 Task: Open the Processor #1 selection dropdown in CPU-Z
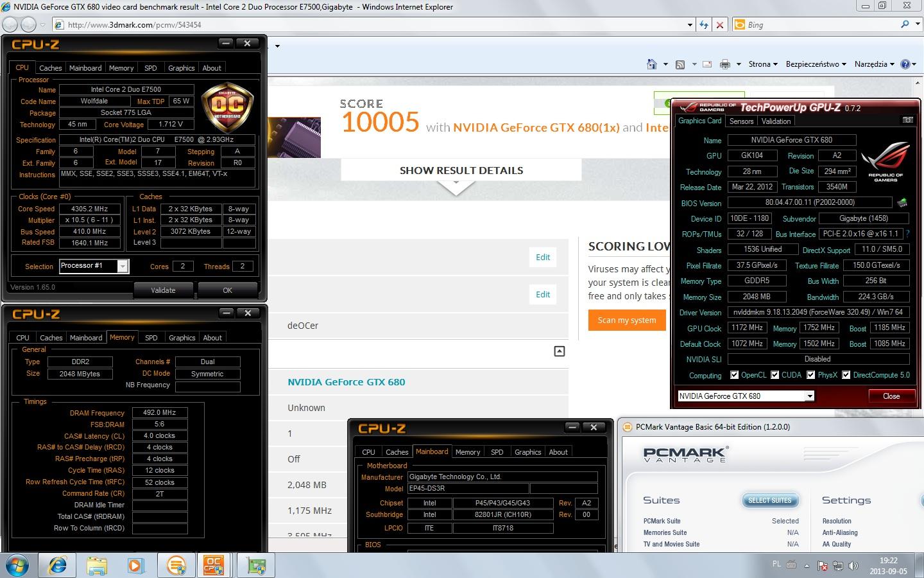tap(123, 266)
